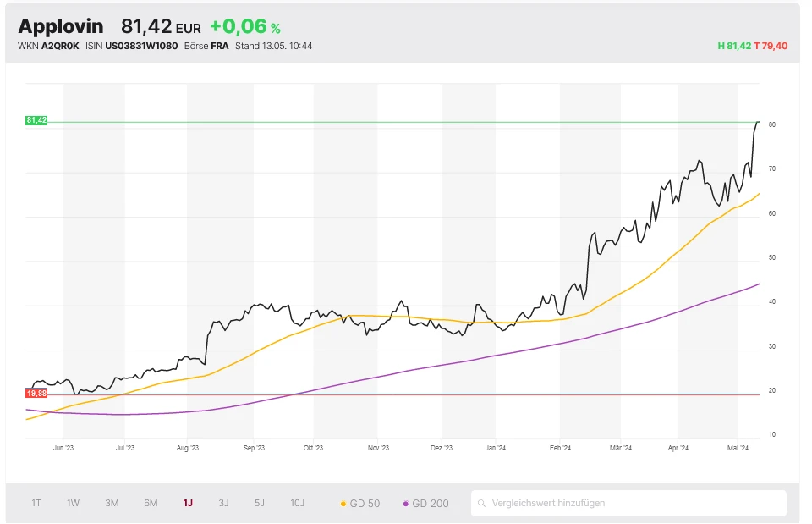The image size is (812, 524).
Task: Show the 3M chart range
Action: click(x=112, y=503)
